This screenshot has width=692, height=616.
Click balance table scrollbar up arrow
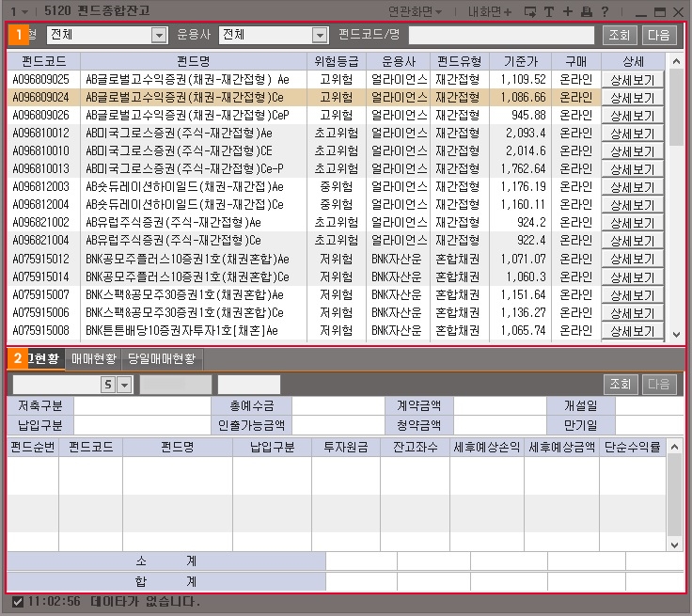point(675,447)
